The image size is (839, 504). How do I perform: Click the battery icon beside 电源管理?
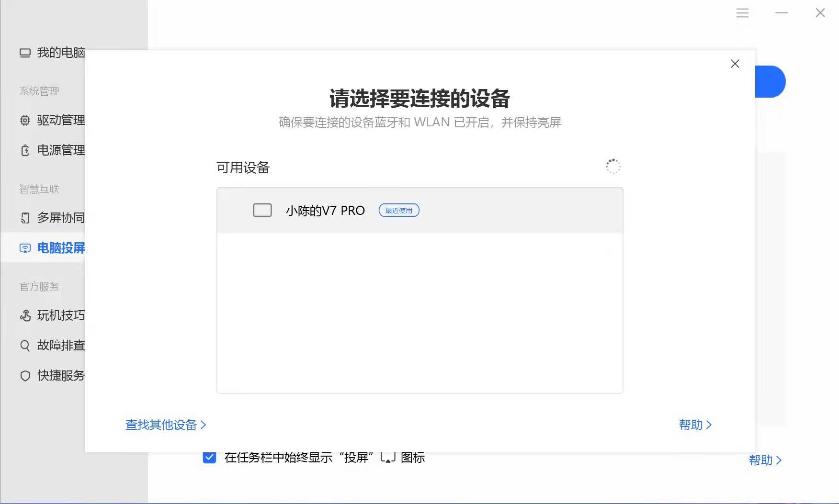[x=25, y=151]
